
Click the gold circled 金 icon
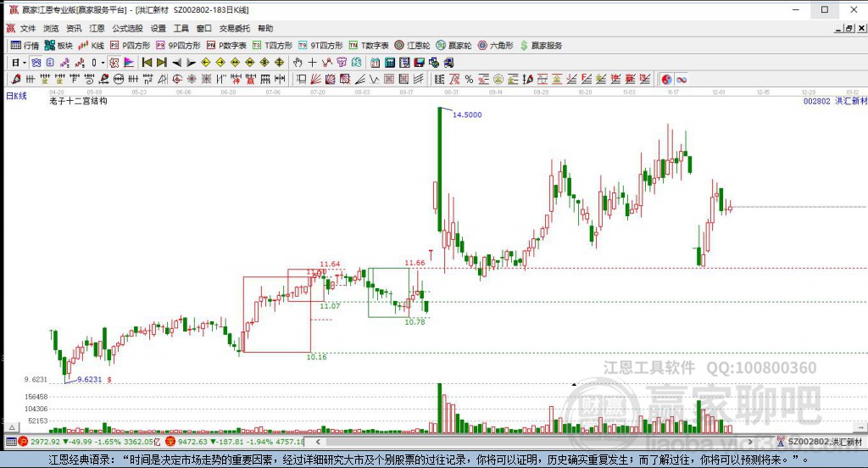click(x=498, y=79)
